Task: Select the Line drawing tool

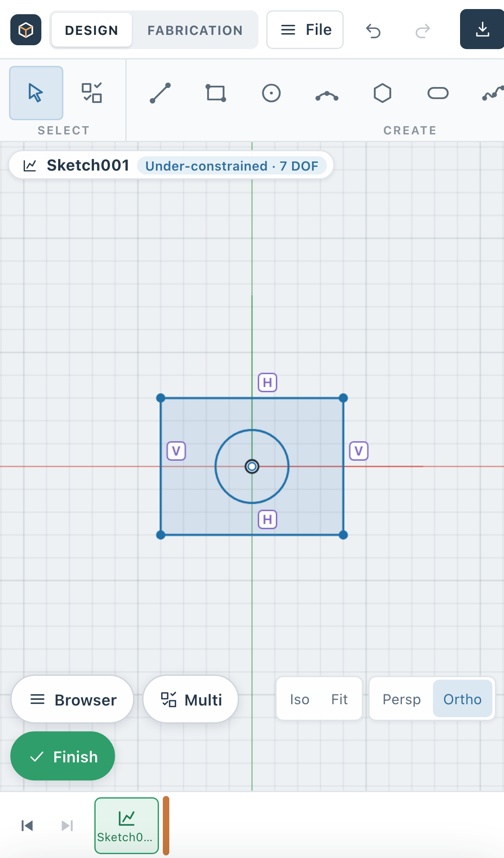Action: pos(160,93)
